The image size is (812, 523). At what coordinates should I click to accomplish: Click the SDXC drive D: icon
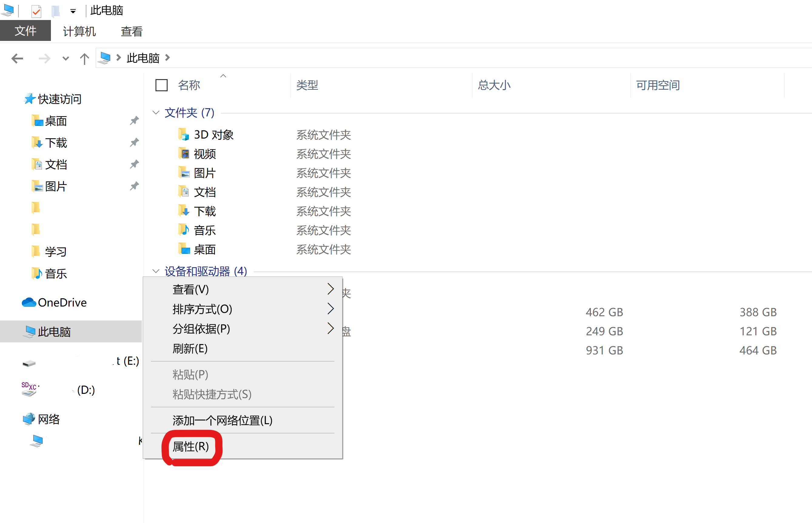pos(29,390)
